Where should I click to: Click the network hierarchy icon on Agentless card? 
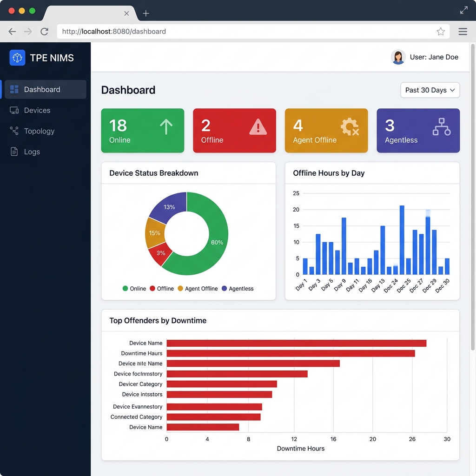tap(442, 126)
